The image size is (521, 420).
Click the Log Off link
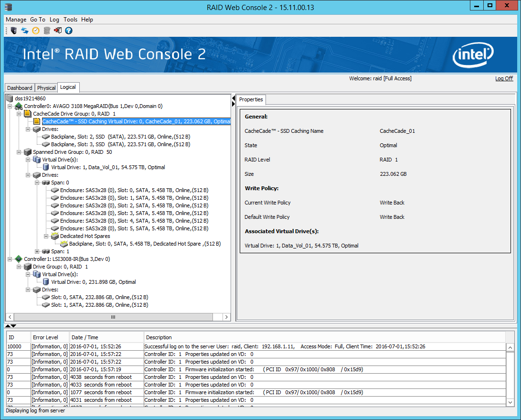tap(504, 78)
